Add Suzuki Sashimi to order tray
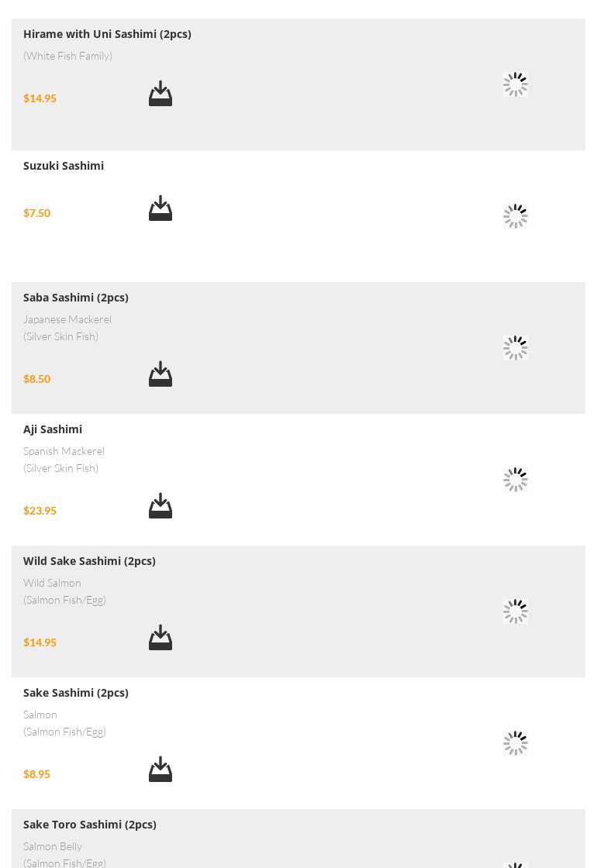 point(160,208)
